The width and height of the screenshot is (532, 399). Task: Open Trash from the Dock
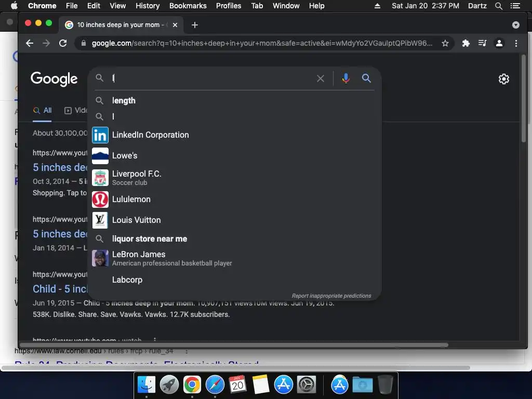(385, 385)
